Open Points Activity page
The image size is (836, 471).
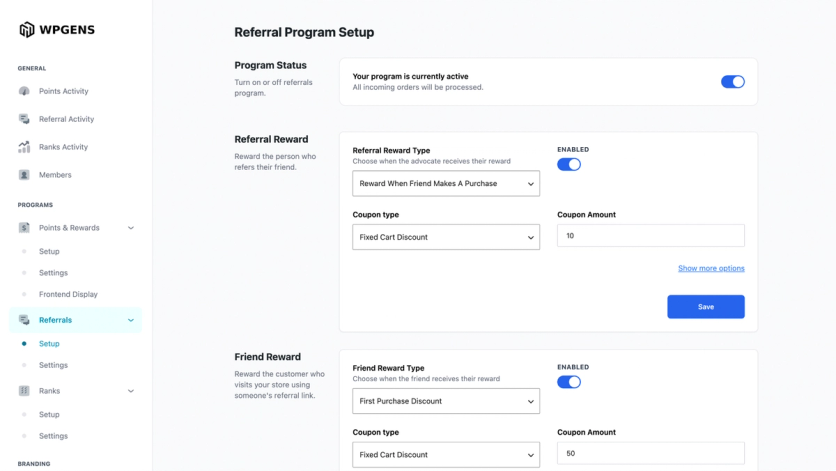coord(63,91)
